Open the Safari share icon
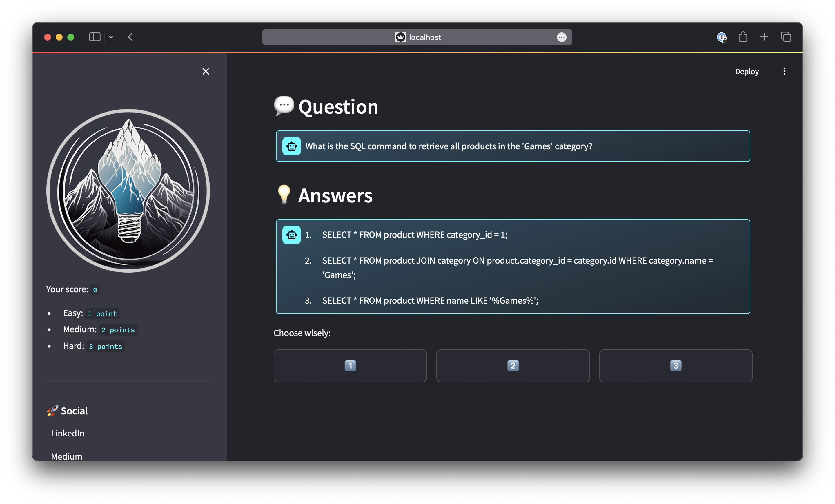Image resolution: width=835 pixels, height=504 pixels. (x=743, y=37)
